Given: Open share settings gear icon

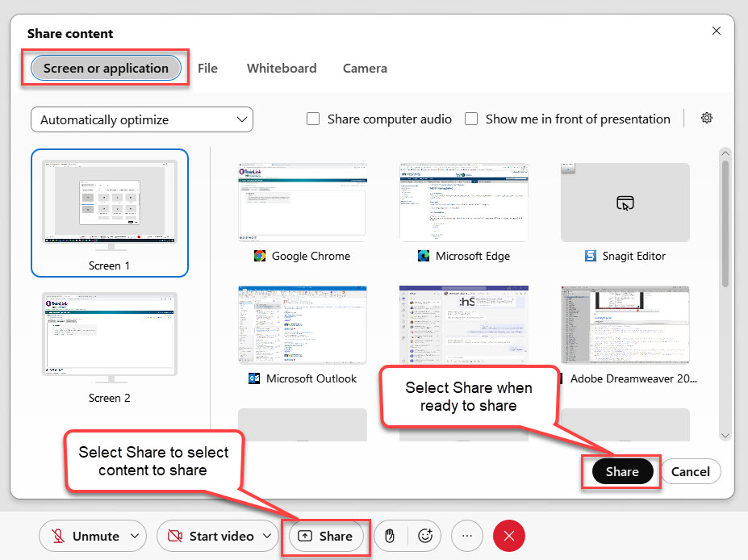Looking at the screenshot, I should tap(707, 119).
